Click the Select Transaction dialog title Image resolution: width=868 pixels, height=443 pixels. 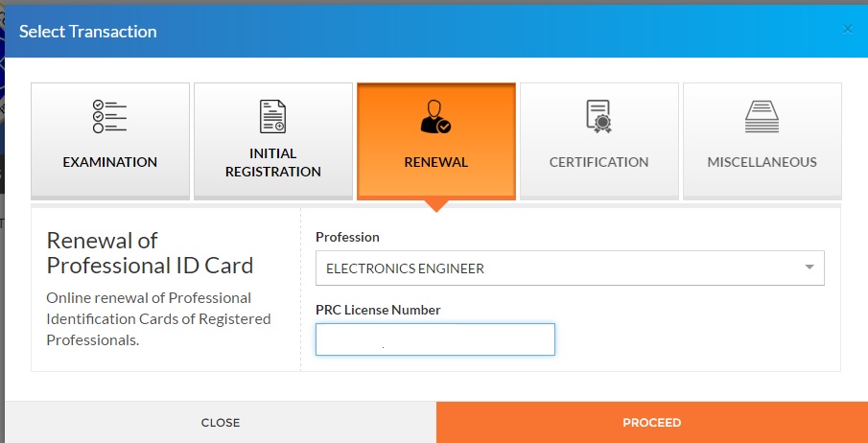[88, 32]
